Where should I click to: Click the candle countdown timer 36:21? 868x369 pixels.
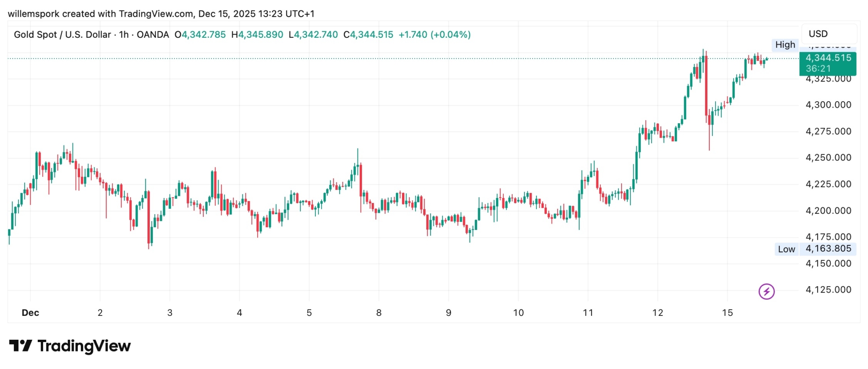coord(818,69)
